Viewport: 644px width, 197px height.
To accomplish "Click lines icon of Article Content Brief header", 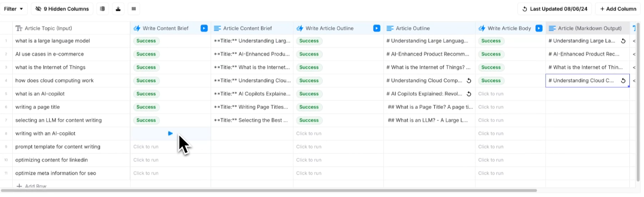I will pyautogui.click(x=217, y=28).
